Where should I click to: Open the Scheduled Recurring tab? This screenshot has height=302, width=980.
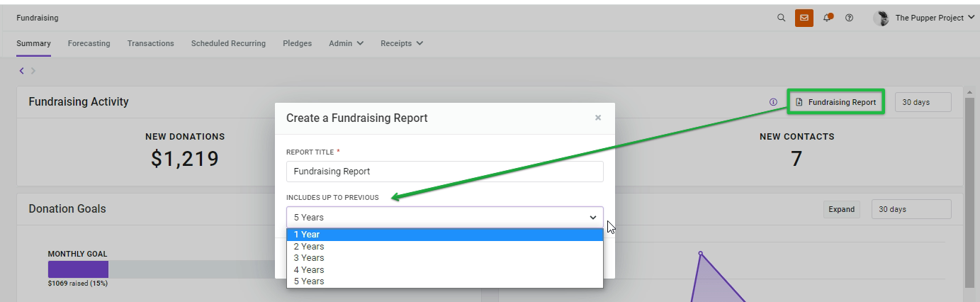click(228, 43)
